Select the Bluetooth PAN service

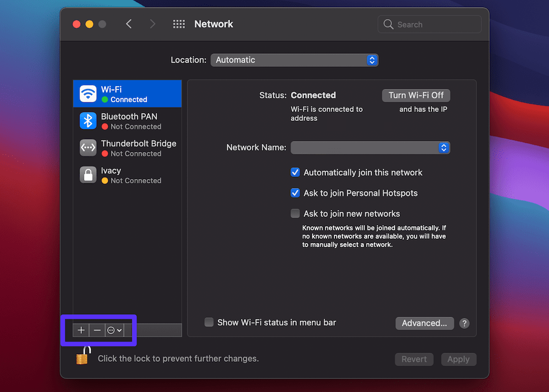pyautogui.click(x=127, y=120)
